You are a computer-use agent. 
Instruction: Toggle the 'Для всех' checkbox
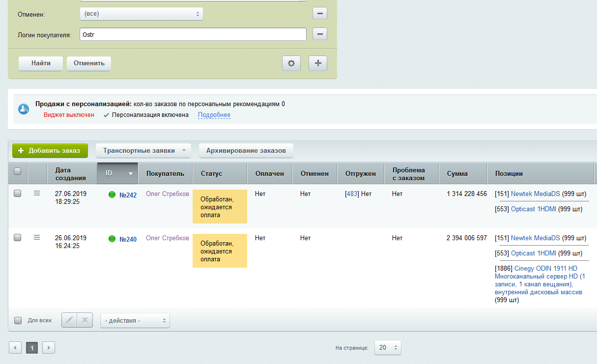point(18,321)
